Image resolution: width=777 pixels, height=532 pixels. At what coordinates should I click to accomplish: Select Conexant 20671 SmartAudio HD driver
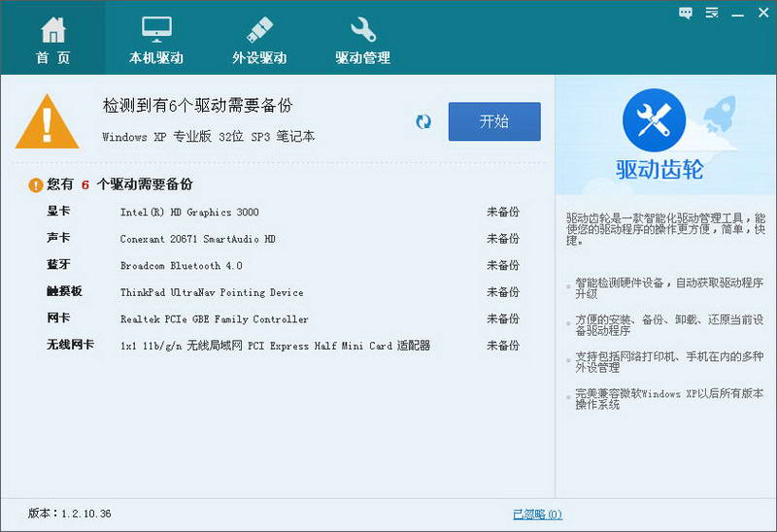[x=198, y=239]
